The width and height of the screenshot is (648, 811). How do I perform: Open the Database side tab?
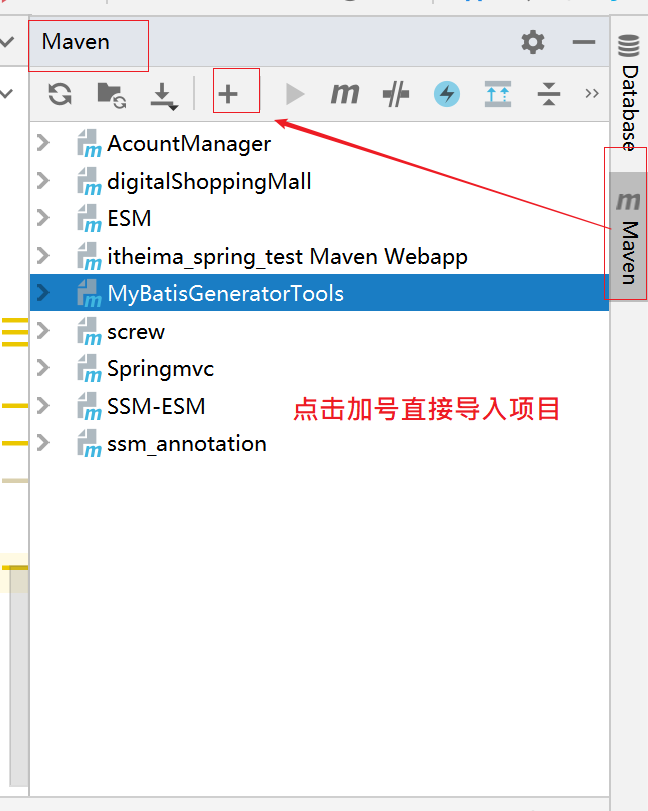629,93
